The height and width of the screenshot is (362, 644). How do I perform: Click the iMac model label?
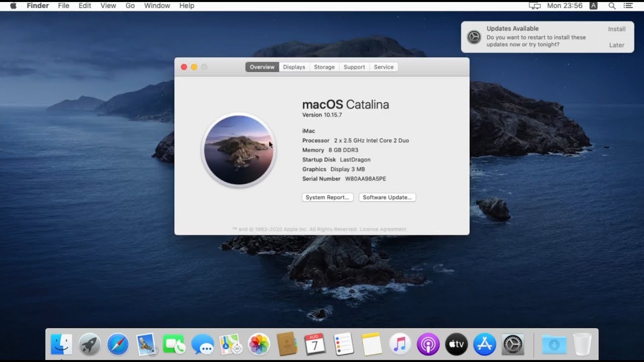coord(308,131)
